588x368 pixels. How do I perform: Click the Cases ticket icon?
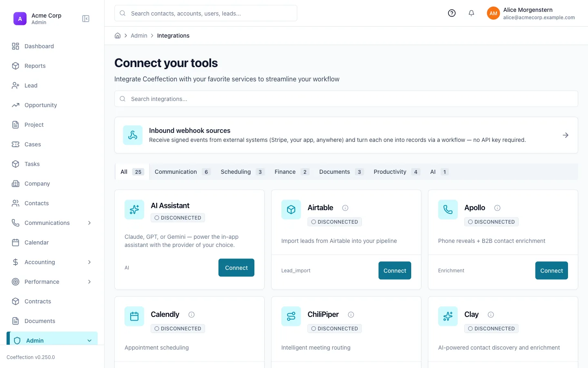pos(16,144)
